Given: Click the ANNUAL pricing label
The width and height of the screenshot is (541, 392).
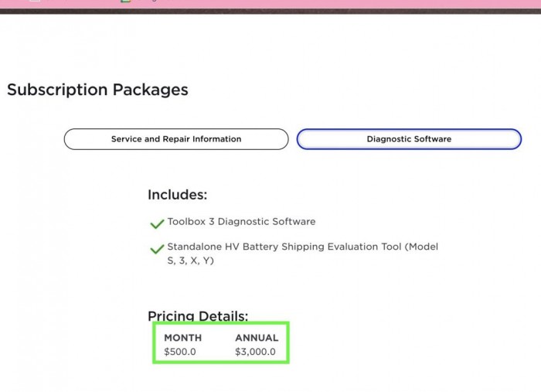Looking at the screenshot, I should [257, 338].
